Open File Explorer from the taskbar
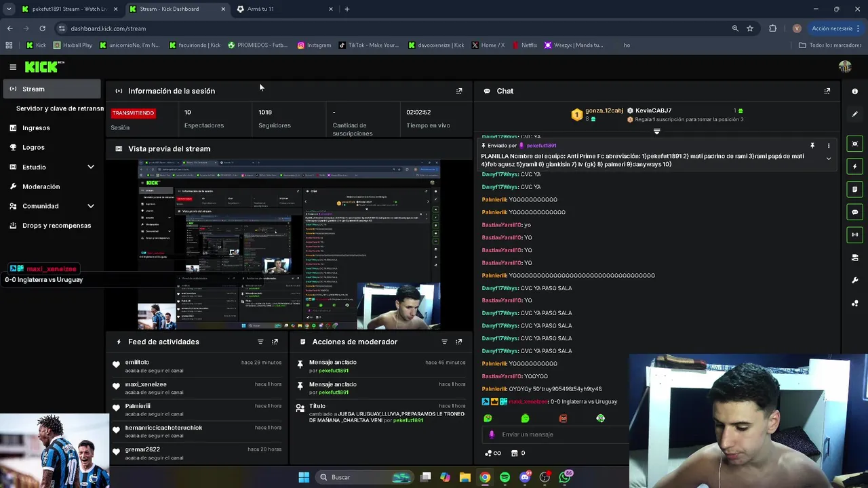868x488 pixels. [x=465, y=477]
